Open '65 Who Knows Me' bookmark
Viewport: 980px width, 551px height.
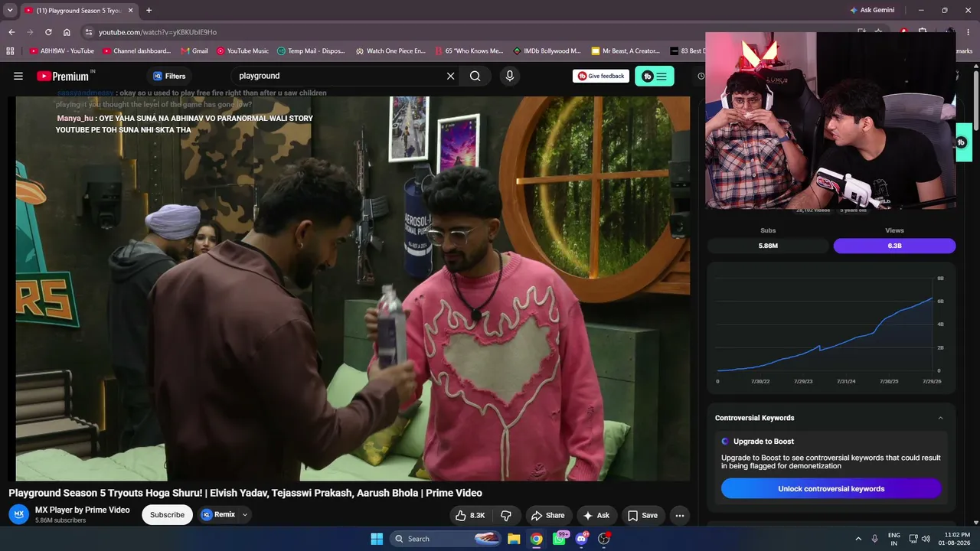[469, 51]
